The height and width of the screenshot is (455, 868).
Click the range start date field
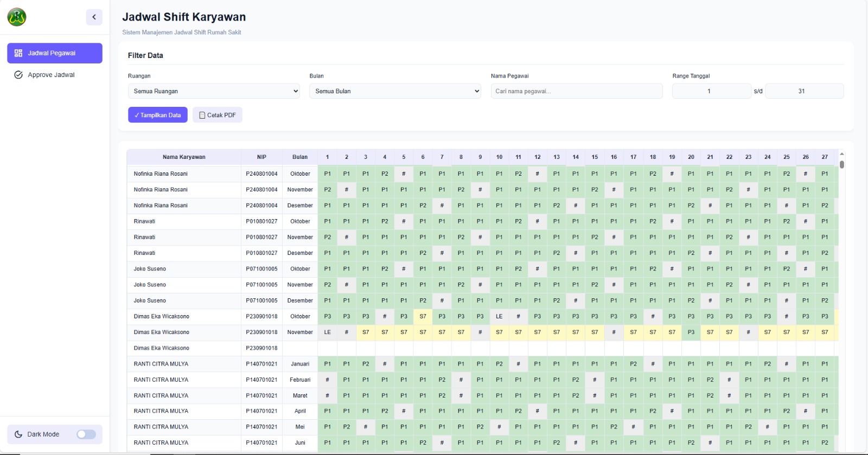(x=712, y=91)
